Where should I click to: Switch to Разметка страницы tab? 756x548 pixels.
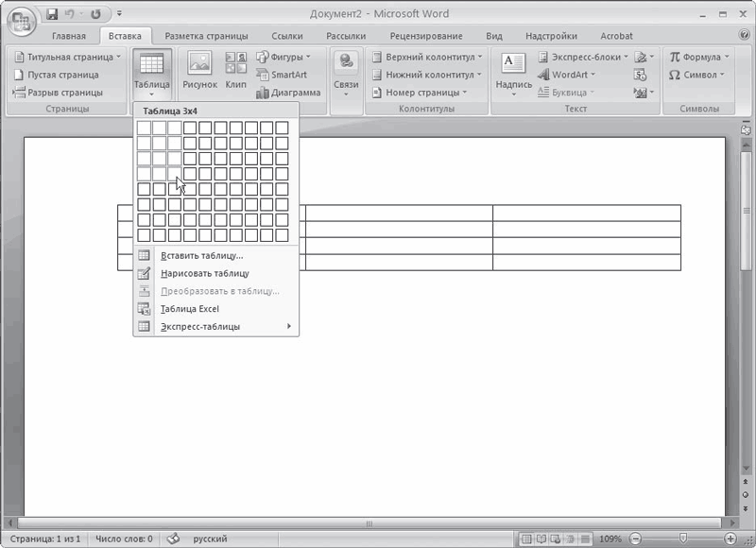pos(206,36)
